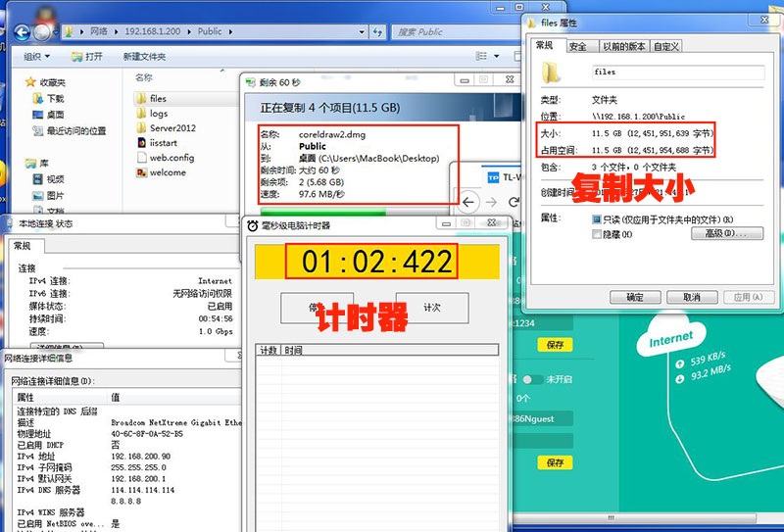This screenshot has height=532, width=784.
Task: Click the Public search box
Action: [x=455, y=32]
